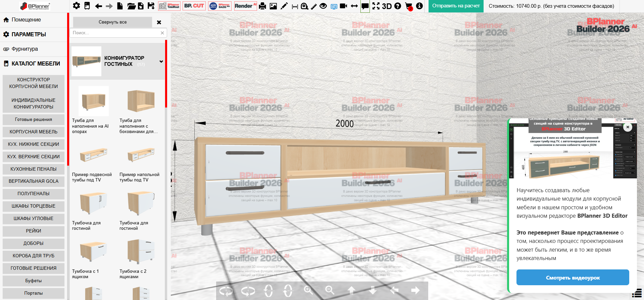The width and height of the screenshot is (644, 300).
Task: Toggle visibility with the eye icon
Action: pos(323,6)
